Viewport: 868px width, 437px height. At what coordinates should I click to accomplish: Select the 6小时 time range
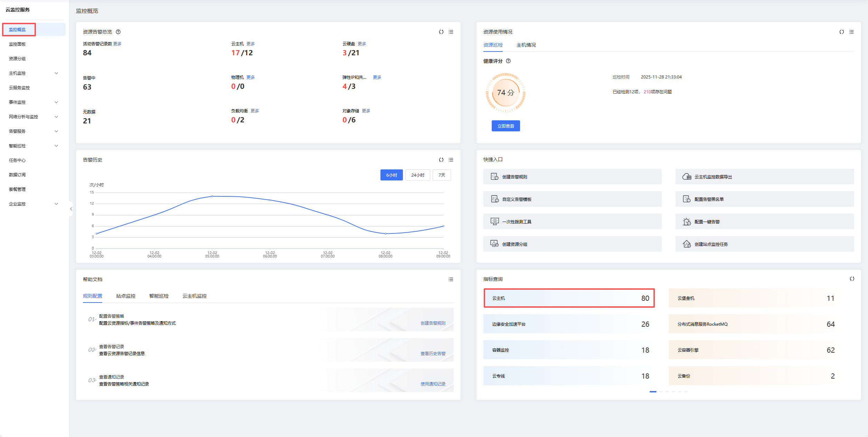(391, 175)
